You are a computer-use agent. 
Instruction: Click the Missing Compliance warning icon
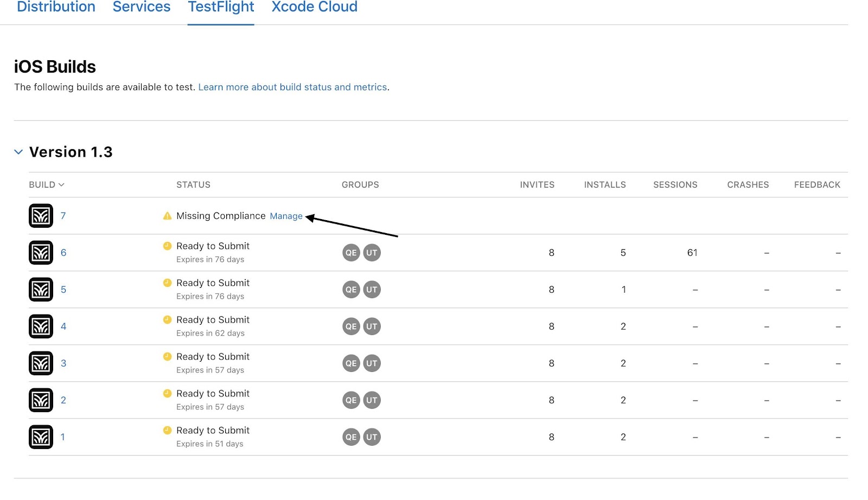pyautogui.click(x=168, y=216)
